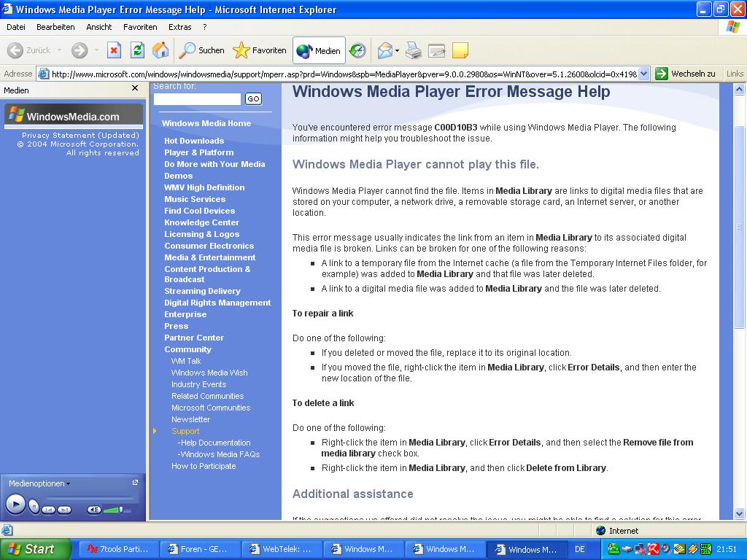Go to the Home page icon
The height and width of the screenshot is (560, 747).
click(x=160, y=50)
